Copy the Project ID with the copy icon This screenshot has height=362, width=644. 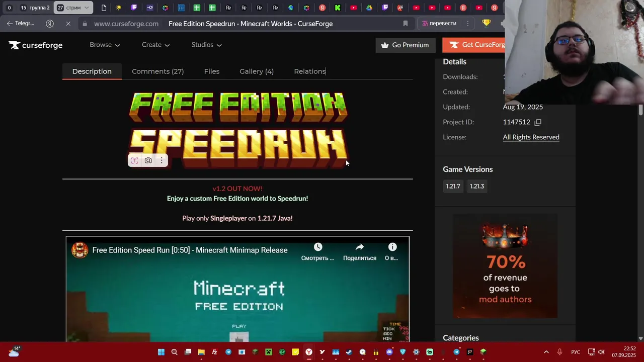[538, 122]
